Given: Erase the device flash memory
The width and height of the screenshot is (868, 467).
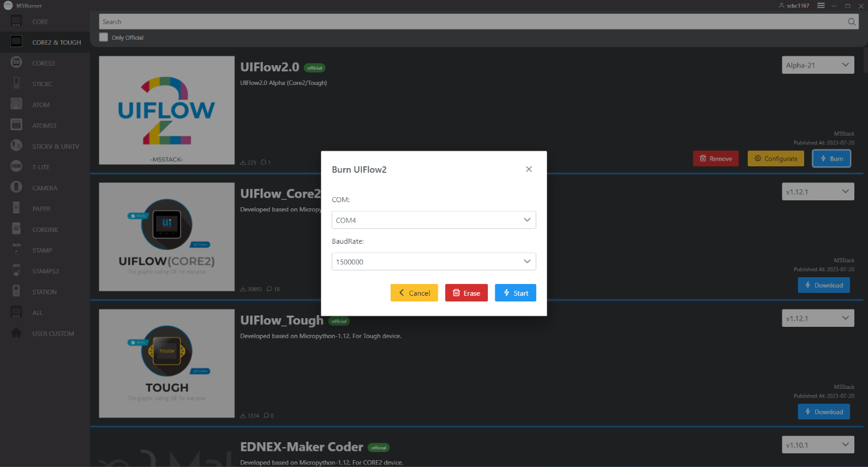Looking at the screenshot, I should (x=466, y=292).
